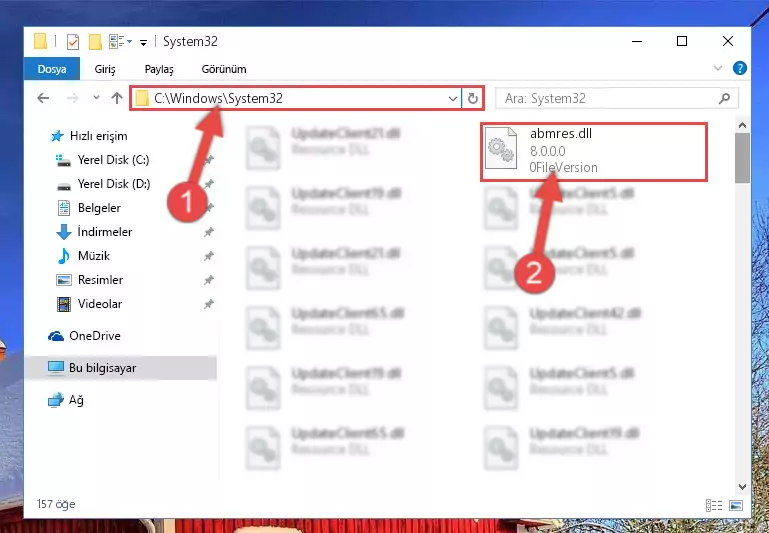Click the Properties checkmark quick access icon

73,42
